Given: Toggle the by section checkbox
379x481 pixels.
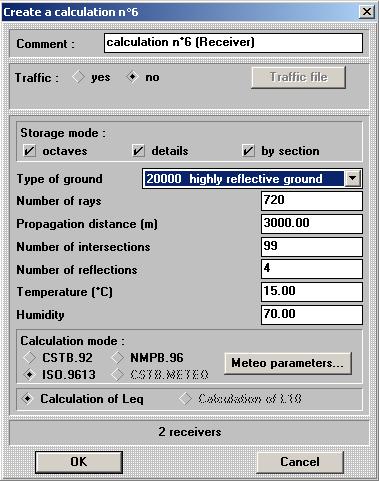Looking at the screenshot, I should [x=248, y=151].
